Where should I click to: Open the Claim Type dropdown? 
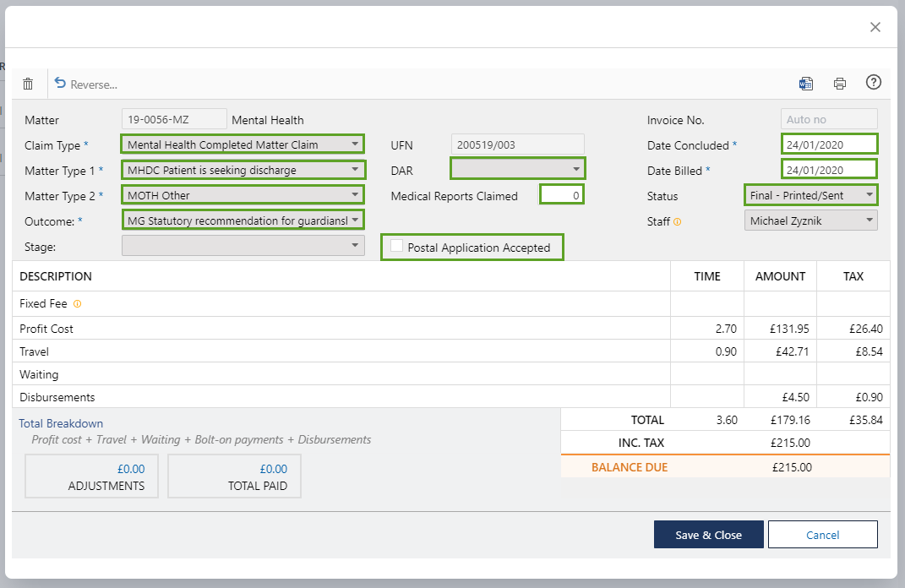[x=243, y=144]
